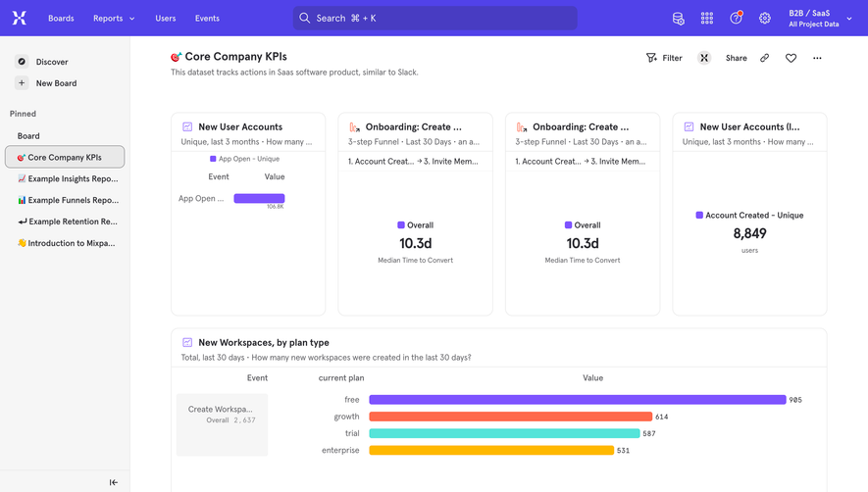
Task: Select Core Company KPIs in the sidebar
Action: (65, 157)
